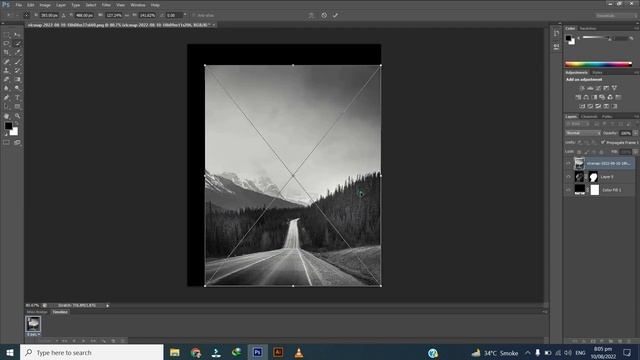
Task: Add a Hue/Saturation adjustment
Action: pyautogui.click(x=578, y=97)
